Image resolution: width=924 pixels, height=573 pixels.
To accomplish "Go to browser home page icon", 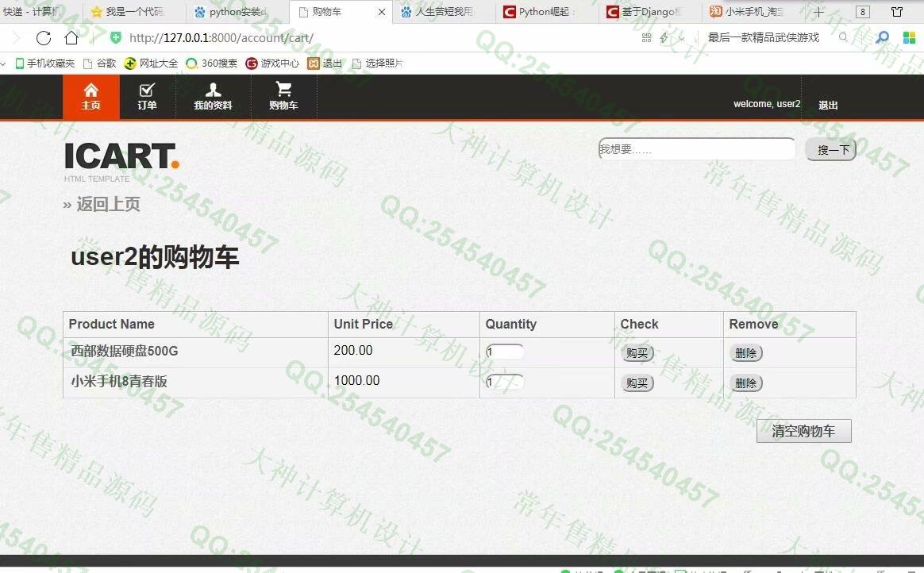I will click(x=71, y=38).
